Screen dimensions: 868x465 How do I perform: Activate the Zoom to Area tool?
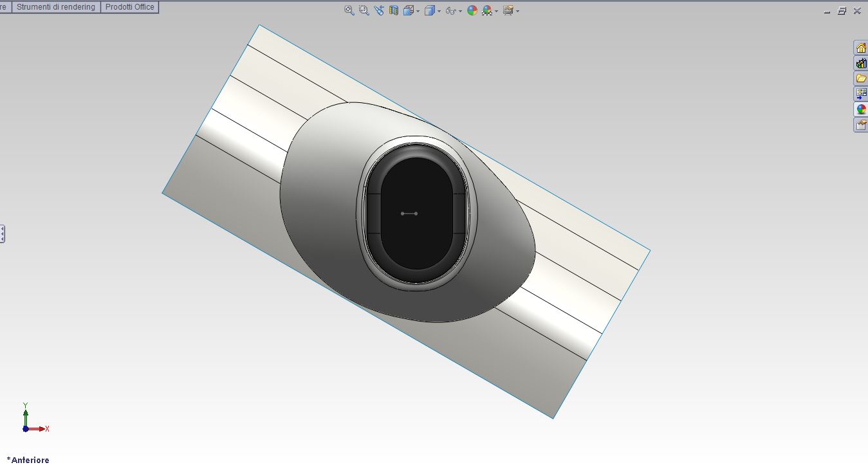[364, 10]
